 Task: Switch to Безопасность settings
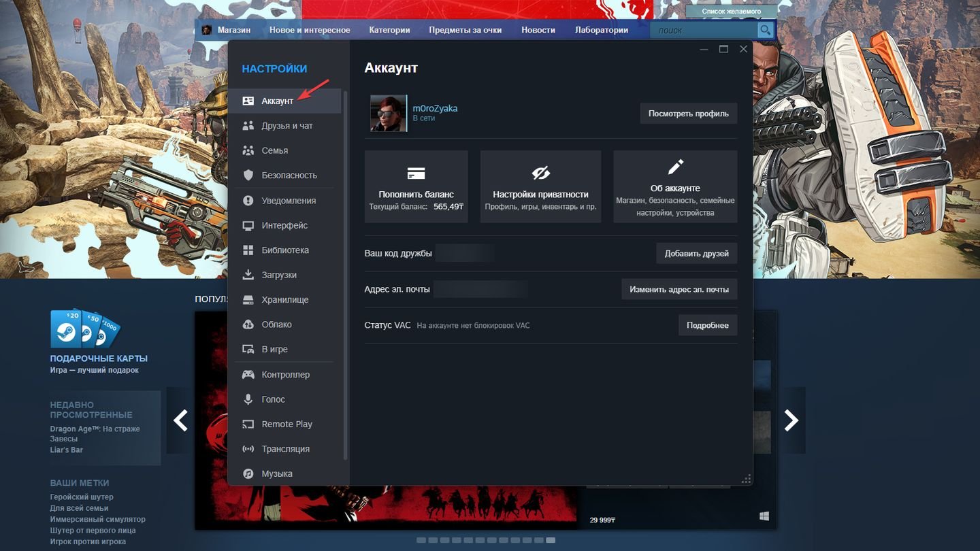(x=284, y=175)
